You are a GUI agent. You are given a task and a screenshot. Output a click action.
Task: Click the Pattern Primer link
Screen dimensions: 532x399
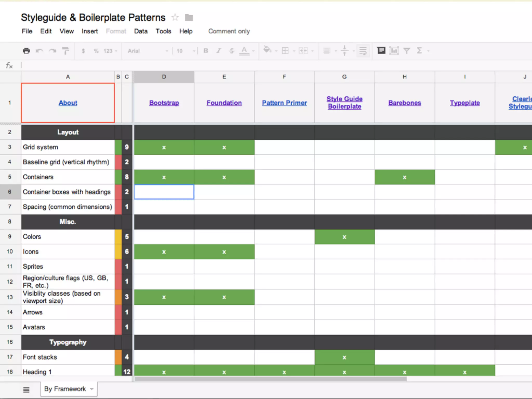284,103
